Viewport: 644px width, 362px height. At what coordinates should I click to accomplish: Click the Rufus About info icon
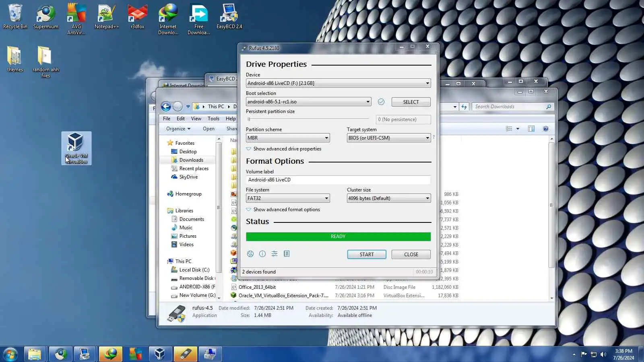click(262, 254)
